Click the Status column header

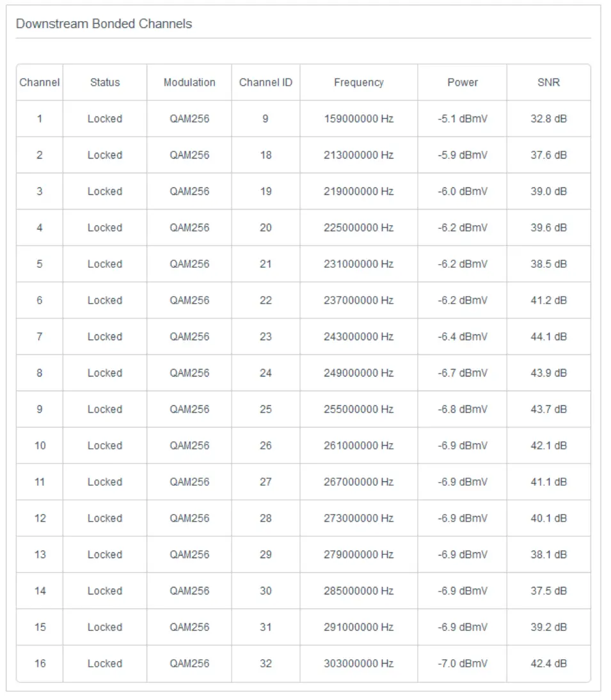pyautogui.click(x=105, y=82)
